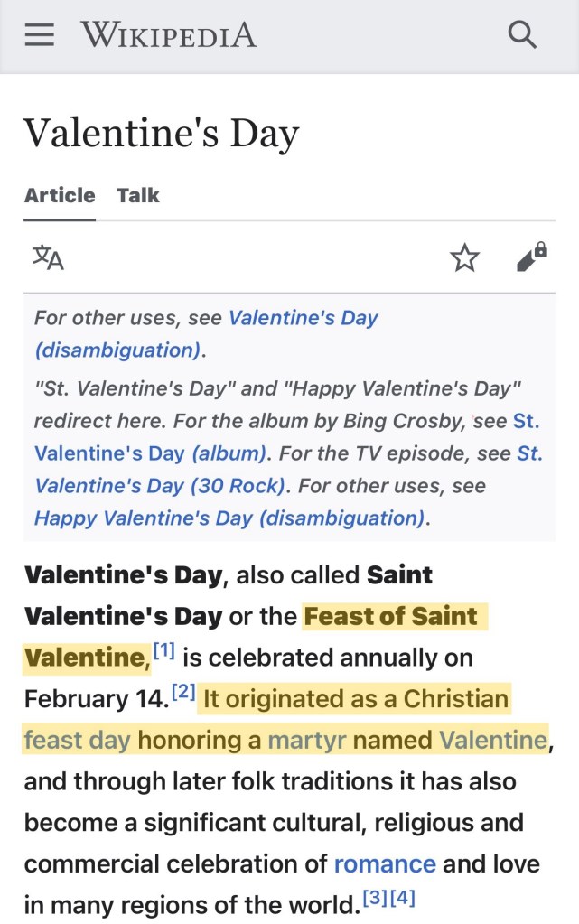The image size is (579, 924).
Task: Click citation reference [1]
Action: point(163,650)
